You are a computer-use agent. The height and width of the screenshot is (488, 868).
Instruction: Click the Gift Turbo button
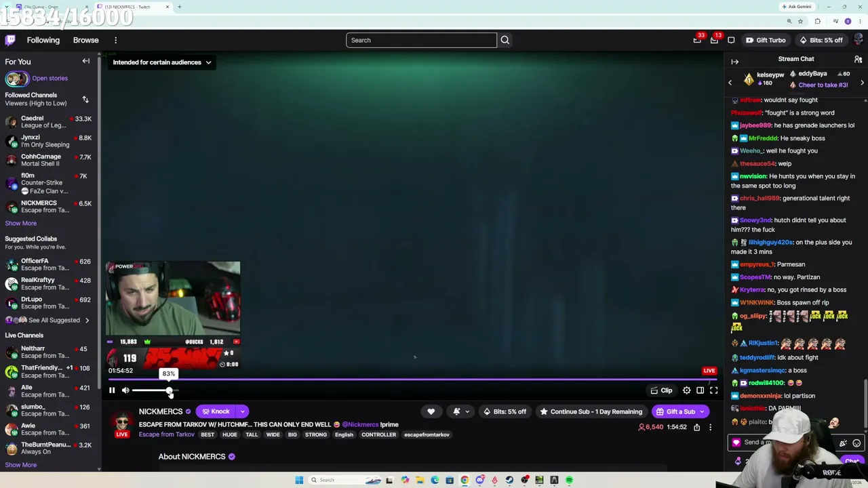[766, 40]
